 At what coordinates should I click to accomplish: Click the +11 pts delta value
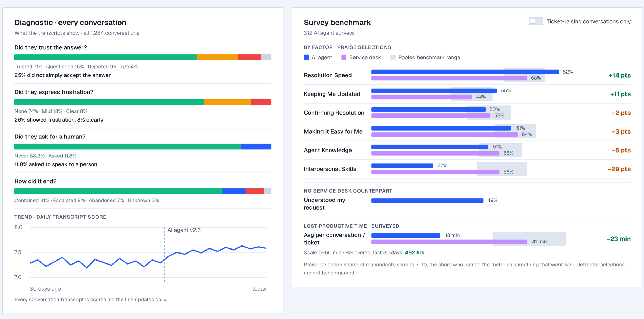pyautogui.click(x=620, y=94)
